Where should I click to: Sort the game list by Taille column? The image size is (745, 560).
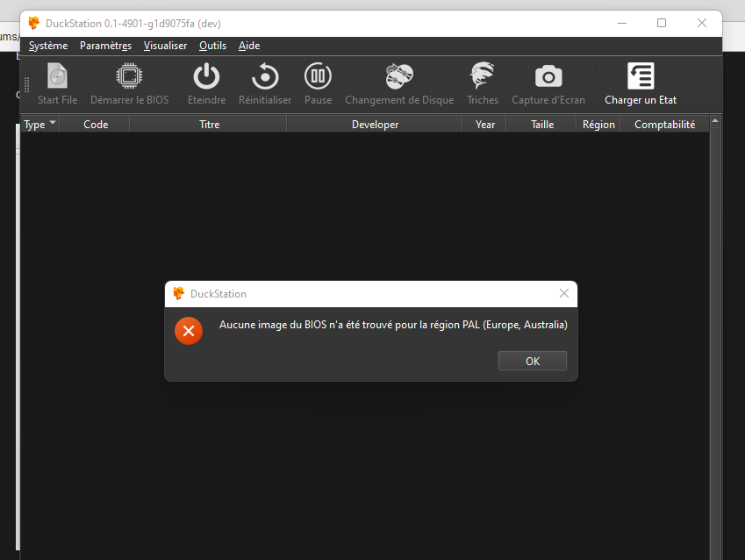542,124
